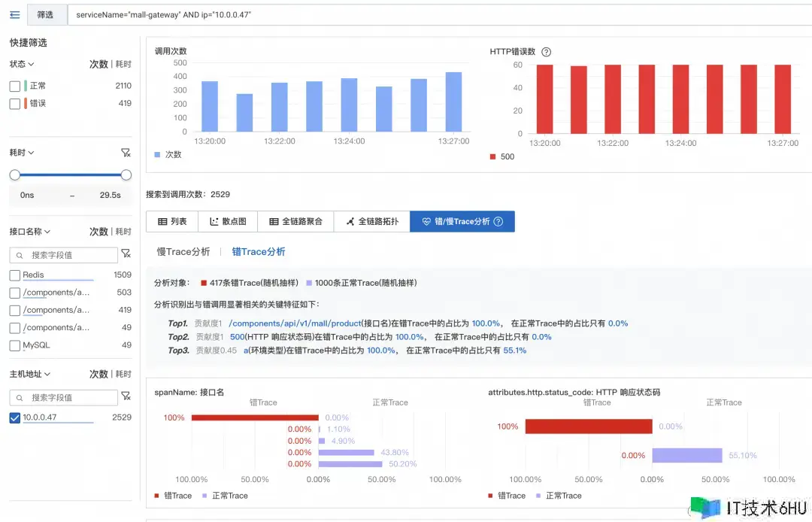Screen dimensions: 812x522
Task: Check the 正常 status checkbox
Action: (x=15, y=86)
